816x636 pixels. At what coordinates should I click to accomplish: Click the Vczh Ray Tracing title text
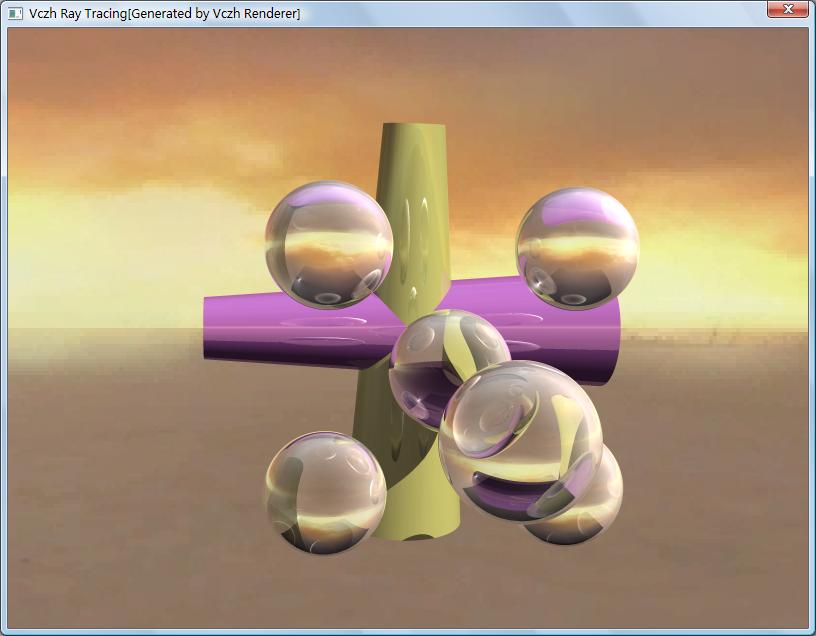[x=164, y=14]
